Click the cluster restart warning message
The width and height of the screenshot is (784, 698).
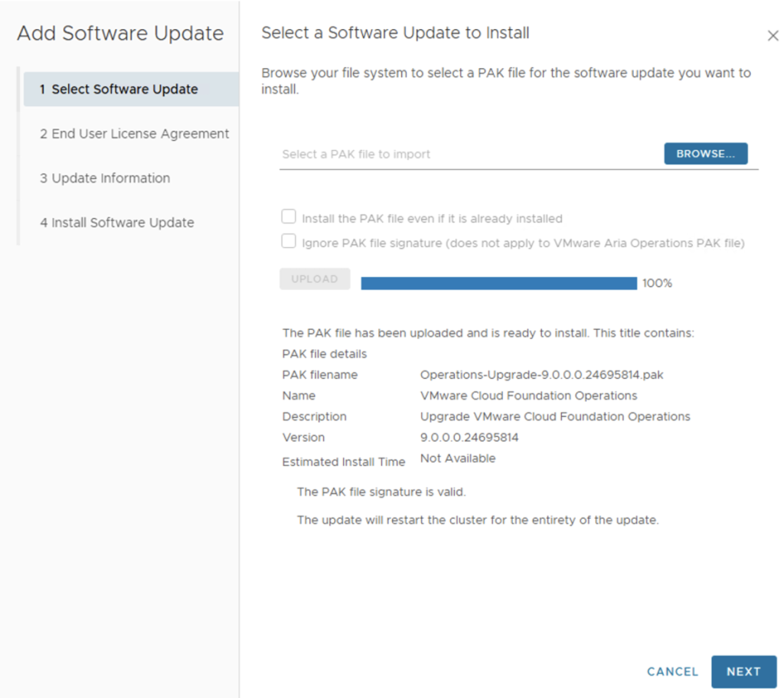478,520
